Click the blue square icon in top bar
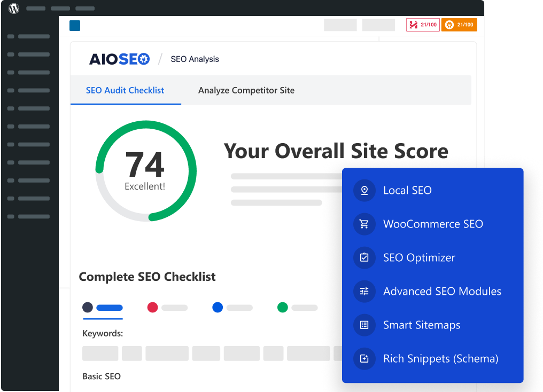 pos(75,25)
